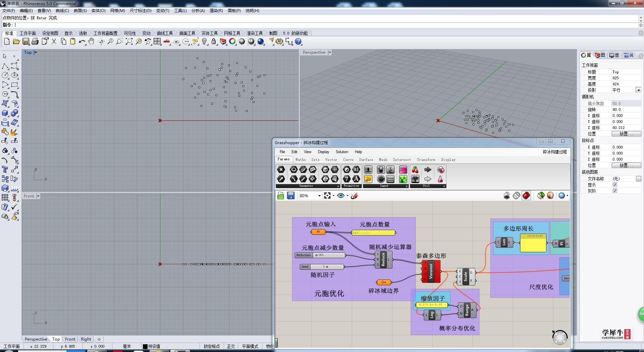The image size is (644, 352).
Task: Toggle preview selected only green icon
Action: point(541,195)
